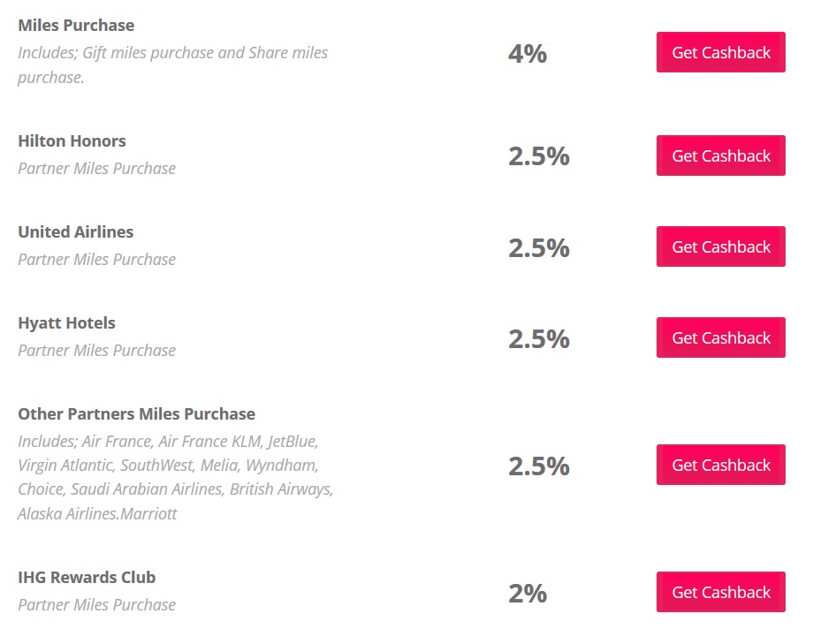The image size is (813, 644).
Task: Click the 4% cashback rate
Action: pos(528,54)
